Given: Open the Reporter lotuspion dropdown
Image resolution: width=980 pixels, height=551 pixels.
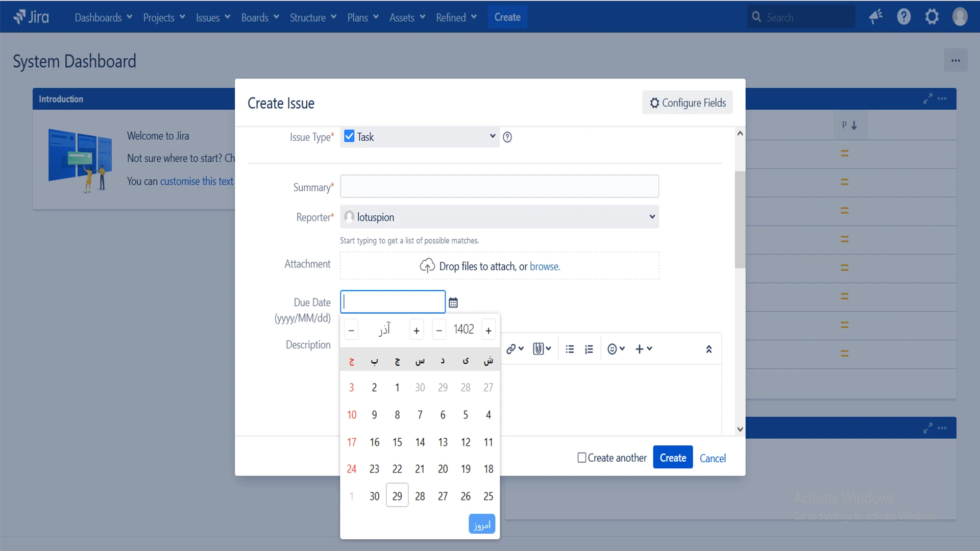Looking at the screenshot, I should click(x=500, y=217).
